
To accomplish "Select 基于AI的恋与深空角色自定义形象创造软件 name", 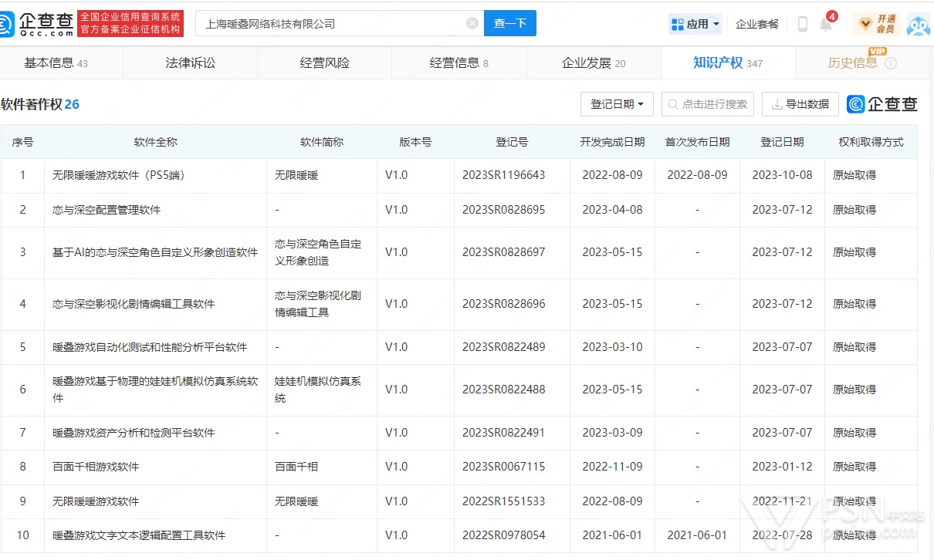I will [155, 252].
